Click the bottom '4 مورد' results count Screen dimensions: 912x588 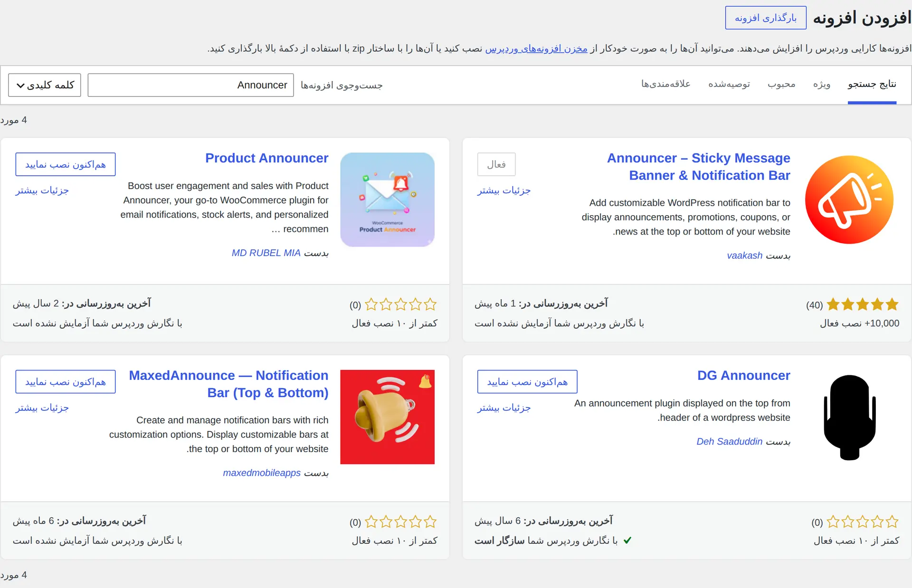coord(14,575)
